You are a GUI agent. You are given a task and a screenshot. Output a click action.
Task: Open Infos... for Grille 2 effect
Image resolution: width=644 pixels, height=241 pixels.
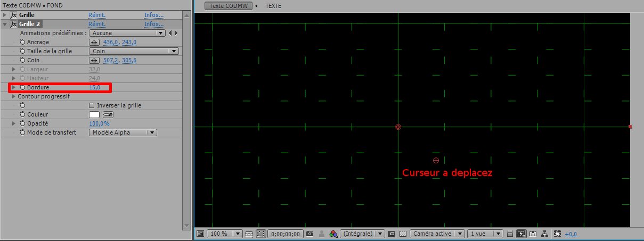coord(154,24)
